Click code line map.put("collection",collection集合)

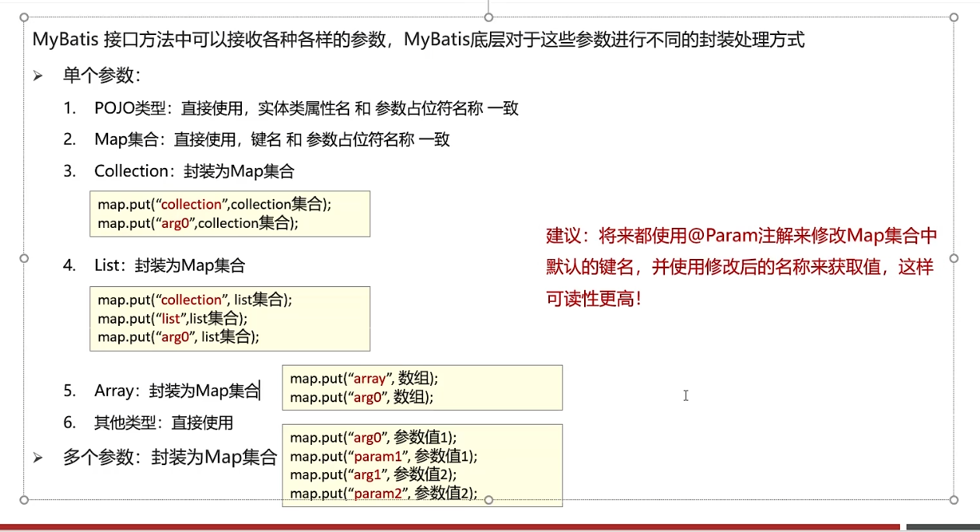click(x=215, y=205)
